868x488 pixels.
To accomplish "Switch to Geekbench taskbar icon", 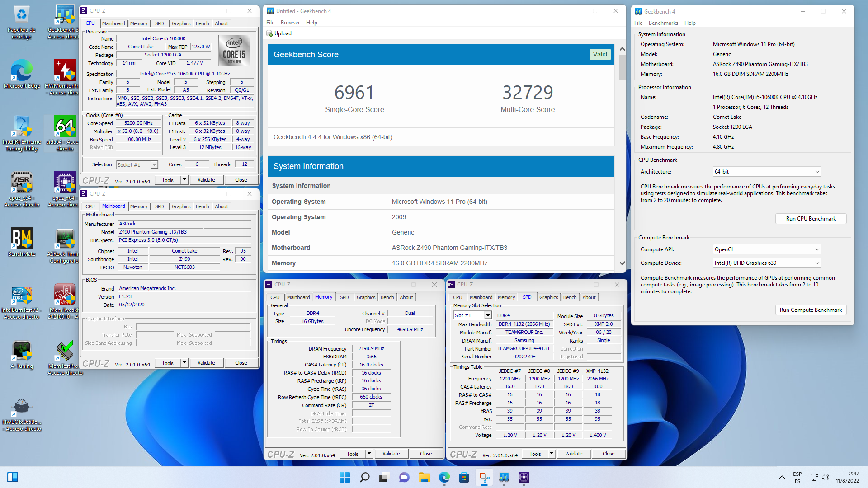I will click(504, 477).
